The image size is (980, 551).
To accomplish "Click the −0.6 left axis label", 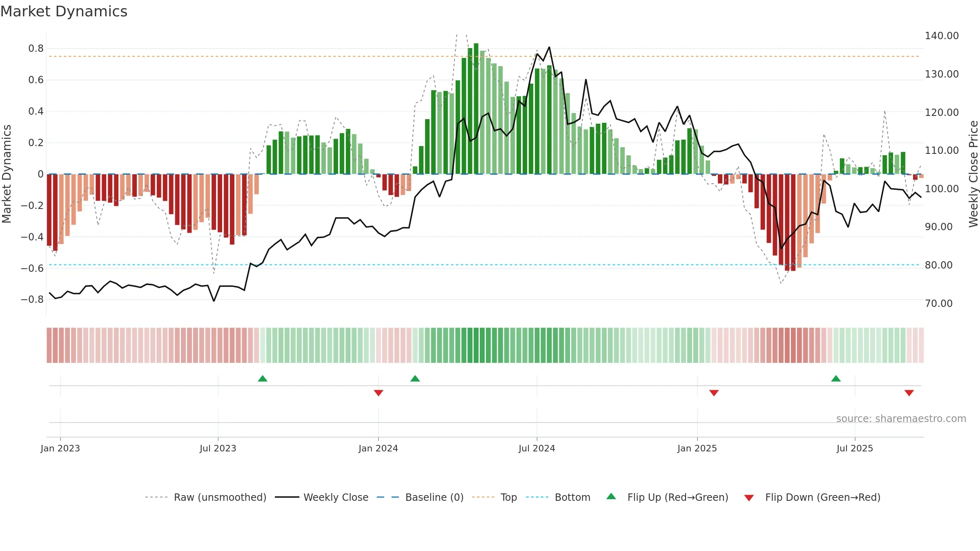I will [32, 268].
